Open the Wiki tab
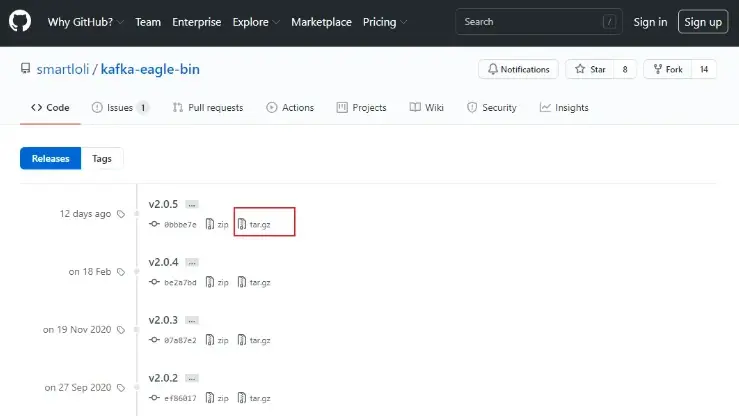Viewport: 739px width, 416px height. coord(427,107)
